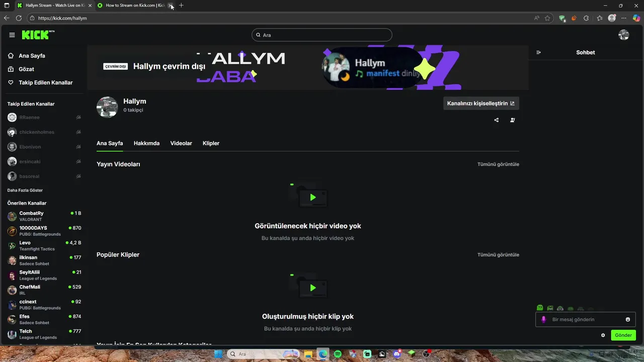Open the green shield extension
Viewport: 644px width, 362px height.
point(562,18)
